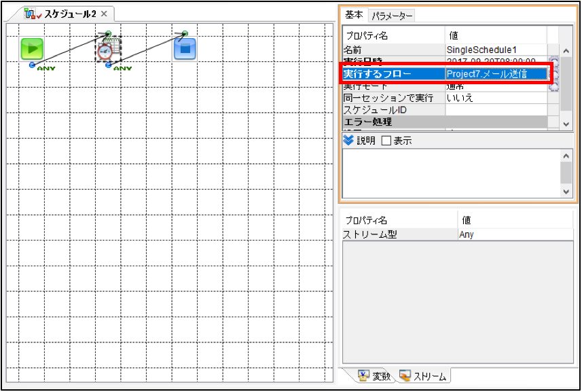
Task: Click inside the 説明 description text area
Action: tap(452, 173)
